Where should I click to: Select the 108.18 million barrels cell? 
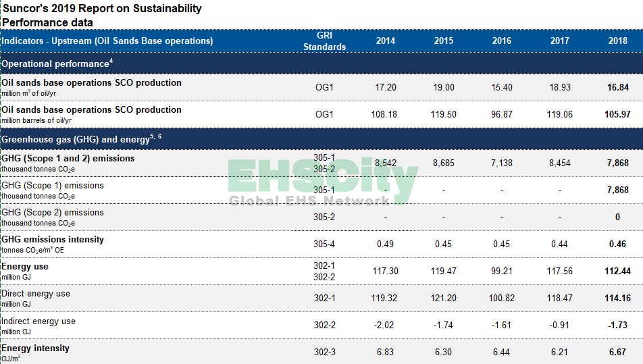384,114
